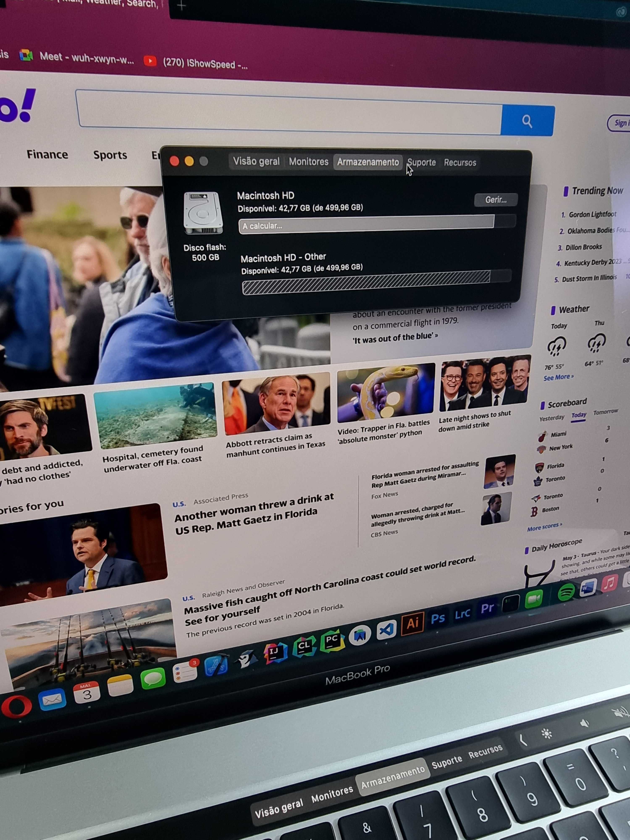This screenshot has width=630, height=840.
Task: Click the Macintosh HD storage usage bar
Action: click(377, 224)
